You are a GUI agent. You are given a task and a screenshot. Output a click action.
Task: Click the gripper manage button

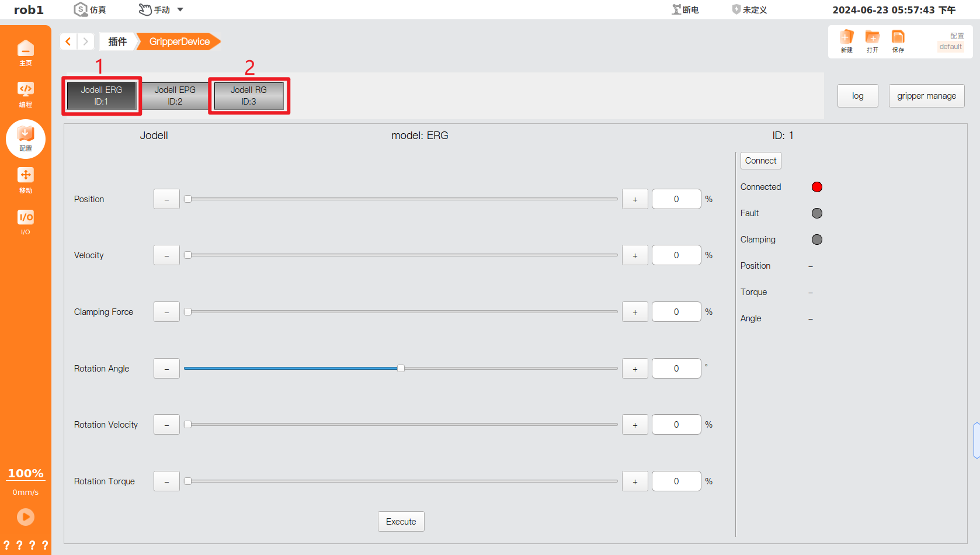(926, 95)
